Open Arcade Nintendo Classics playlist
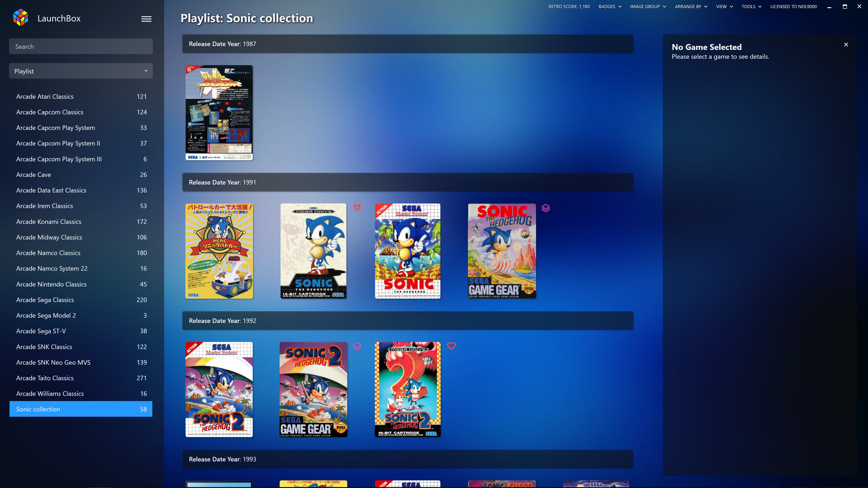Viewport: 868px width, 488px height. pos(81,284)
